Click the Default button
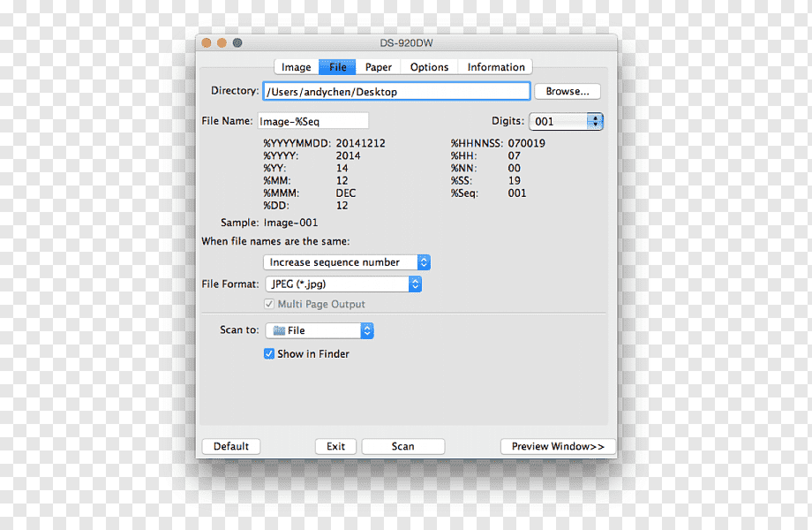The height and width of the screenshot is (530, 812). [x=231, y=446]
